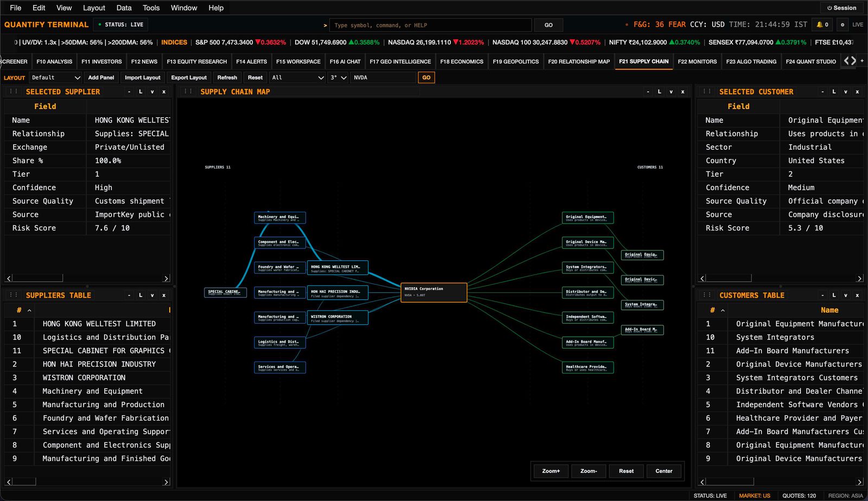Screen dimensions: 868x501
Task: Click Zoom+ button on the map
Action: tap(551, 471)
